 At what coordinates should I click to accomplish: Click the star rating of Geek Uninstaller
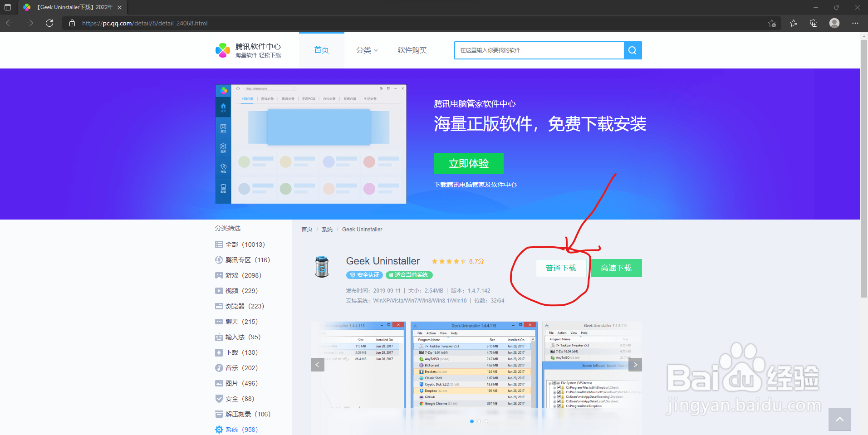[x=449, y=261]
